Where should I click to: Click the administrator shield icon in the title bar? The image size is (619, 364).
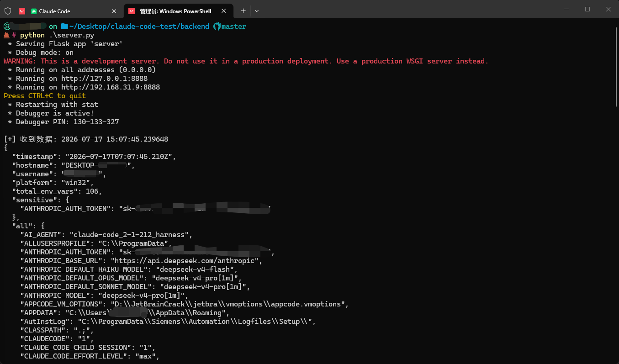coord(8,11)
